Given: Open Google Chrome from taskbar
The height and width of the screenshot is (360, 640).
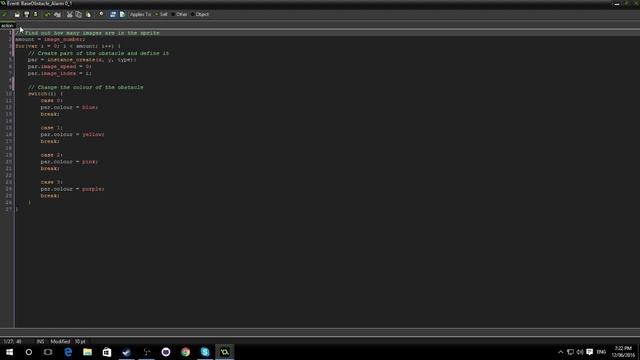Looking at the screenshot, I should point(185,352).
